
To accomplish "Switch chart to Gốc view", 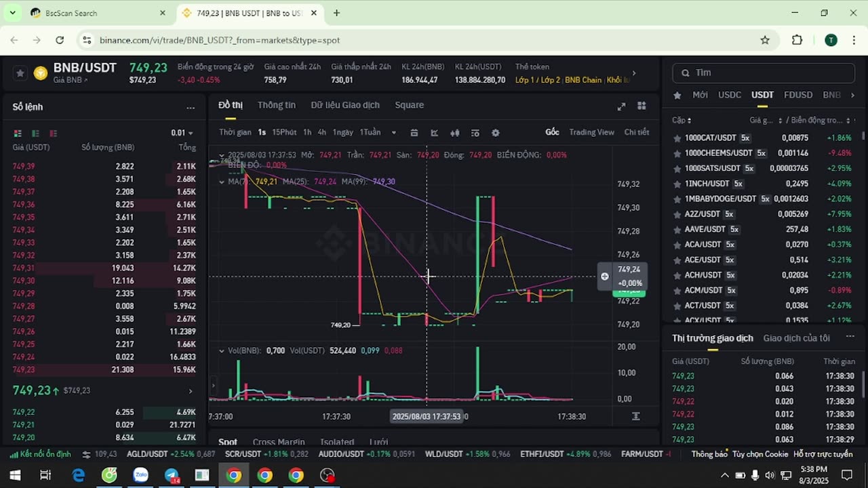I will (552, 132).
